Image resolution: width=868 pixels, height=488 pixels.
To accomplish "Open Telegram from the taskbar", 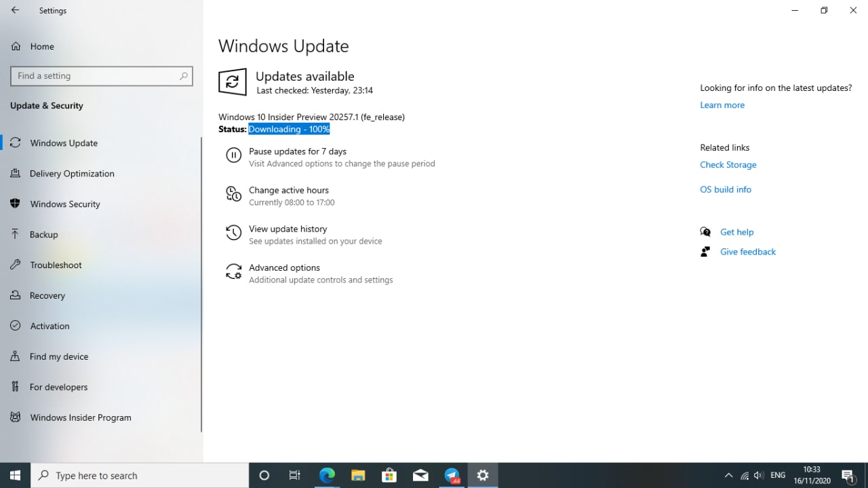I will (452, 475).
